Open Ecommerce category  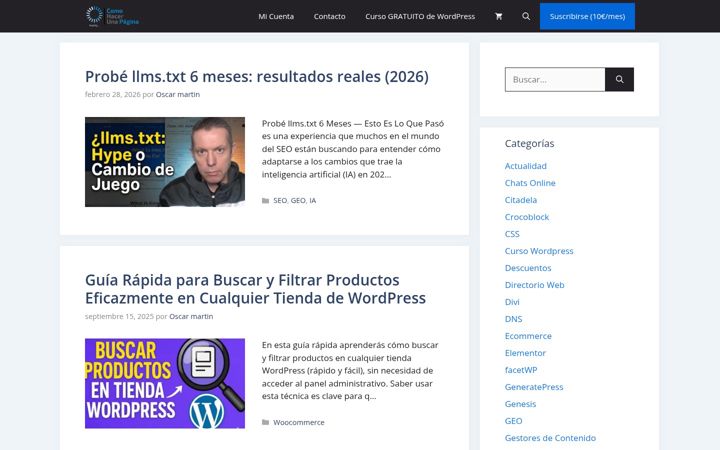coord(528,336)
